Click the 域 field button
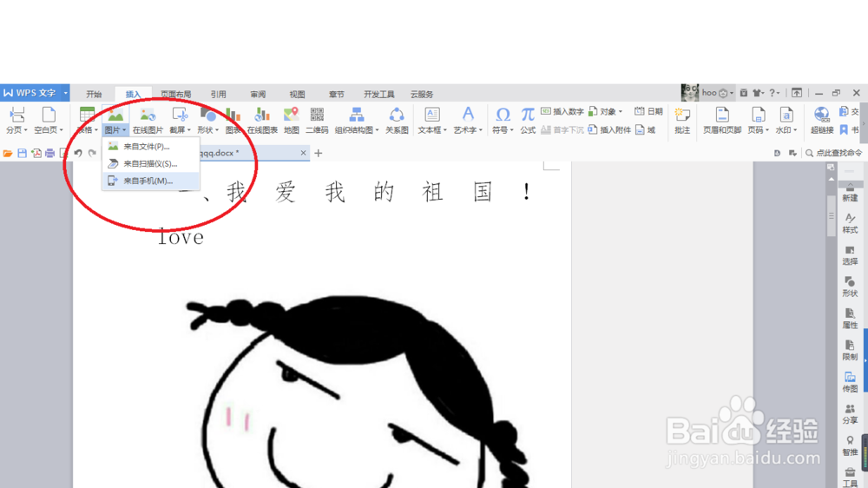 tap(646, 130)
